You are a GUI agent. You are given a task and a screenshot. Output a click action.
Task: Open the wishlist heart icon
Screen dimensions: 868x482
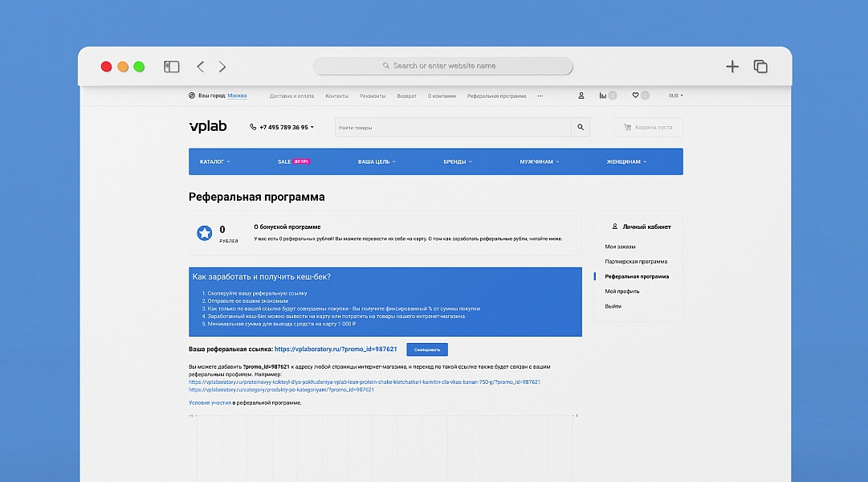pyautogui.click(x=635, y=95)
